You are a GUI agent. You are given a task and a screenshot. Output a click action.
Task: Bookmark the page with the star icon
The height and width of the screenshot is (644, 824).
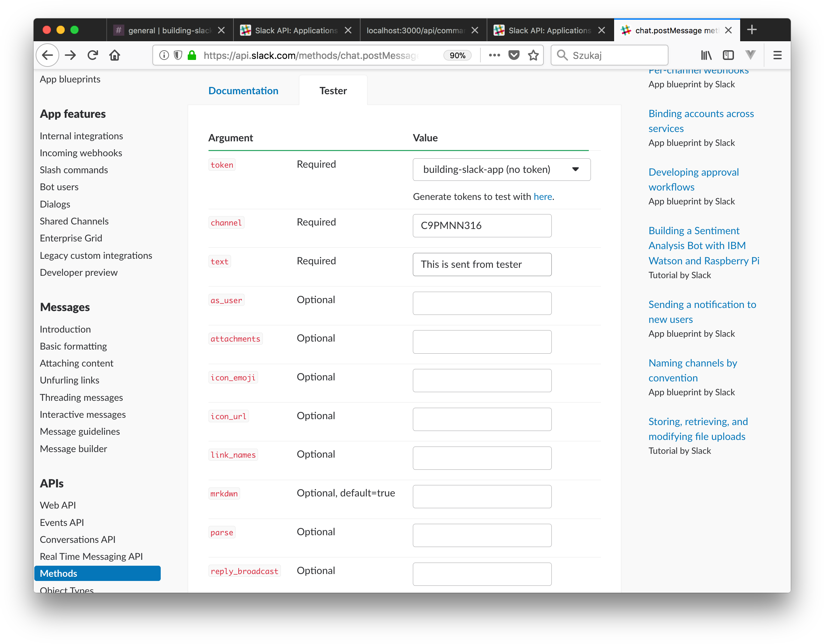(533, 55)
